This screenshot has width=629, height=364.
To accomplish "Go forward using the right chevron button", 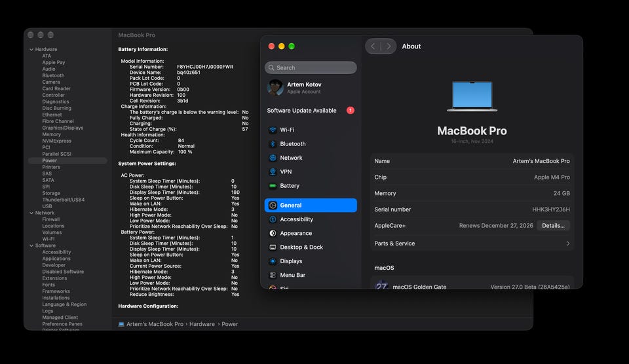I will pyautogui.click(x=389, y=46).
